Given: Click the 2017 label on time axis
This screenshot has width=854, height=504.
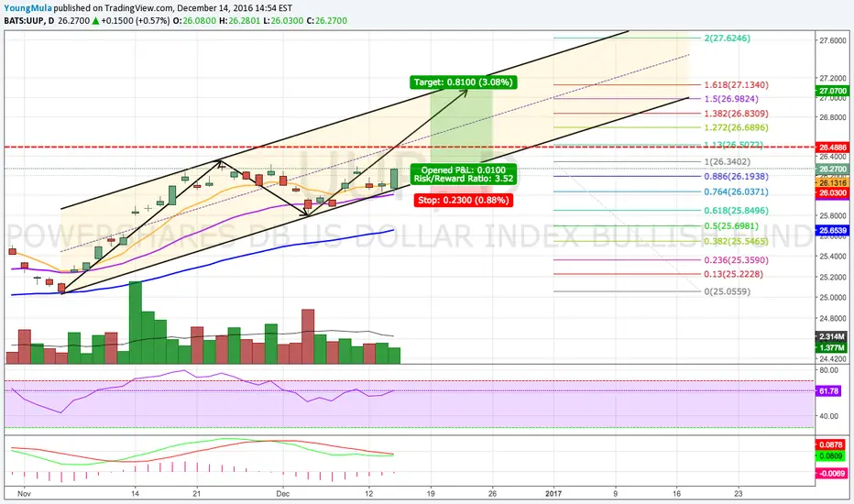Looking at the screenshot, I should [x=553, y=494].
